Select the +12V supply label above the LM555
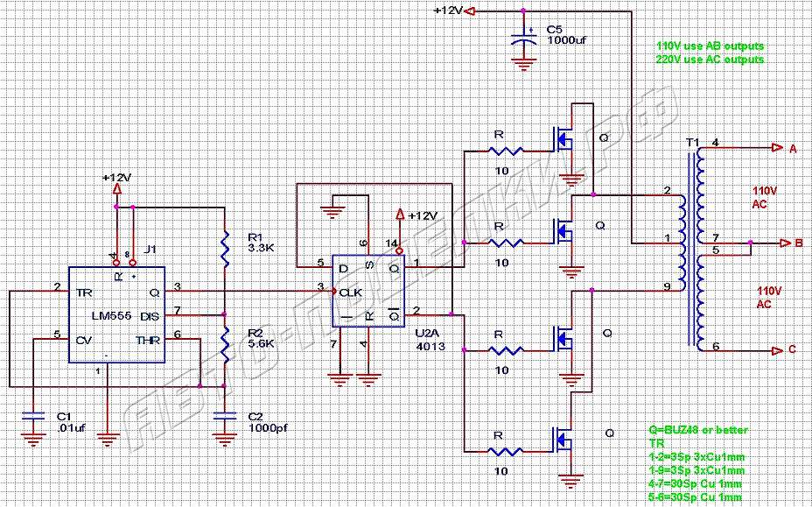Screen dimensions: 812x507 click(116, 178)
